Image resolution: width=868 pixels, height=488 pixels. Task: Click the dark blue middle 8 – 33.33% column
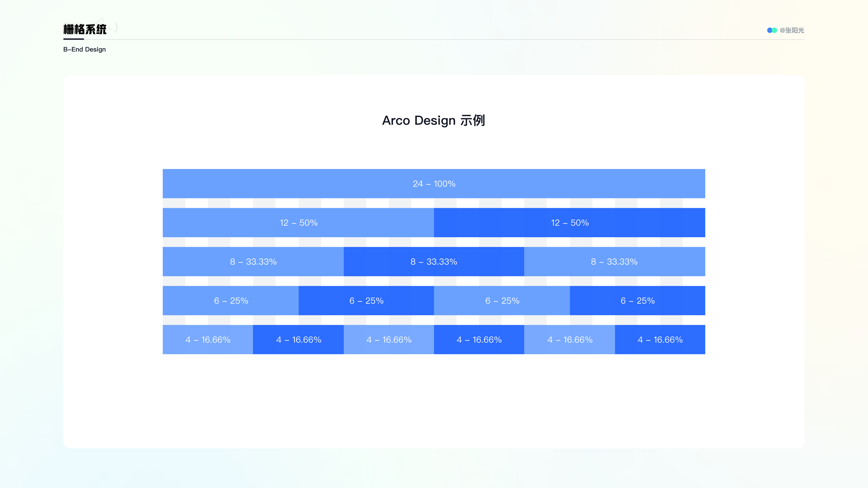pyautogui.click(x=434, y=262)
